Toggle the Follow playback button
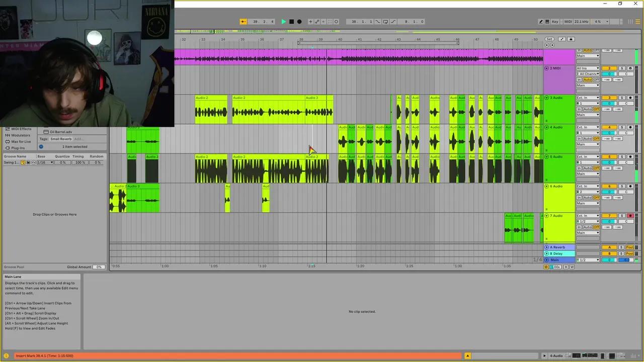644x362 pixels. [x=243, y=22]
